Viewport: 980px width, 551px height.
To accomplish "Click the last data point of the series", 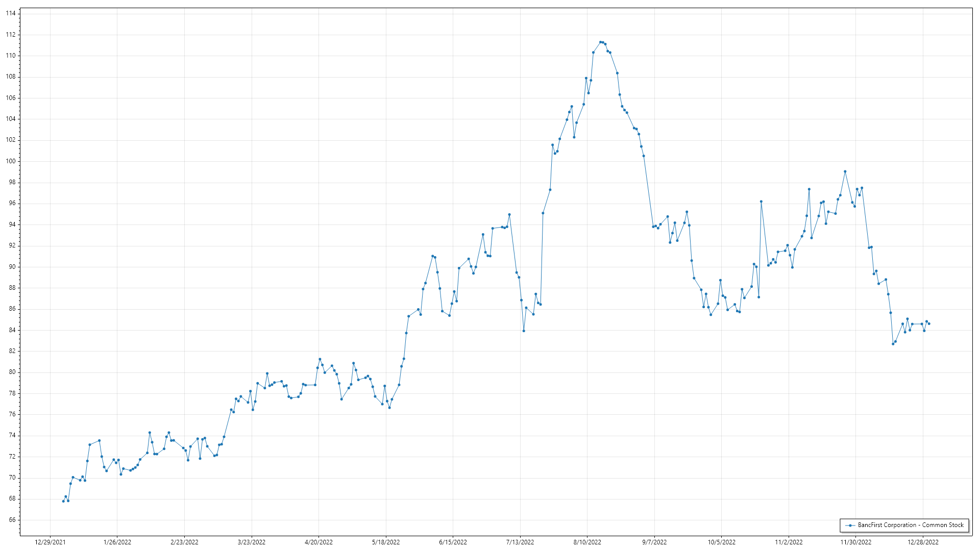I will coord(929,323).
